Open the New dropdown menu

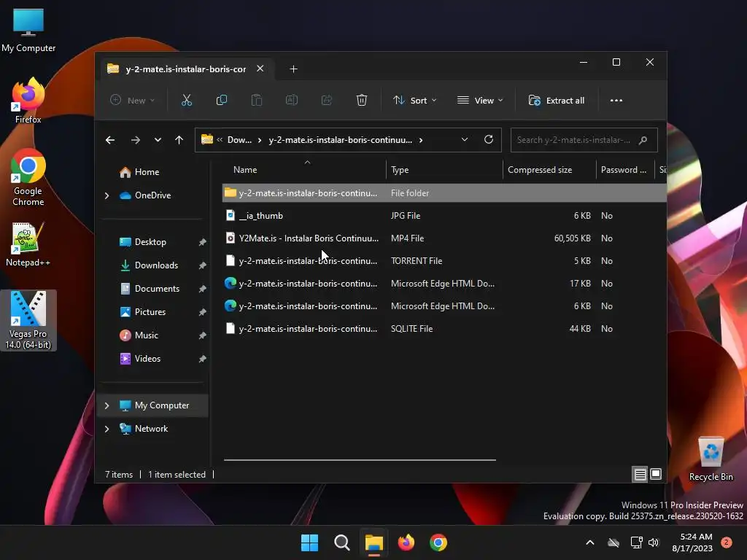132,101
